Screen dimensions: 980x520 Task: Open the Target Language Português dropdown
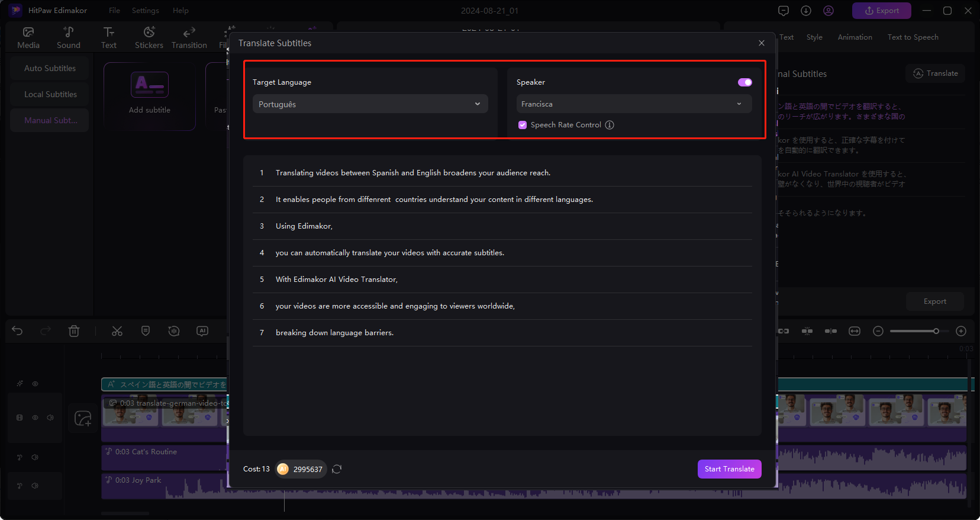(370, 104)
